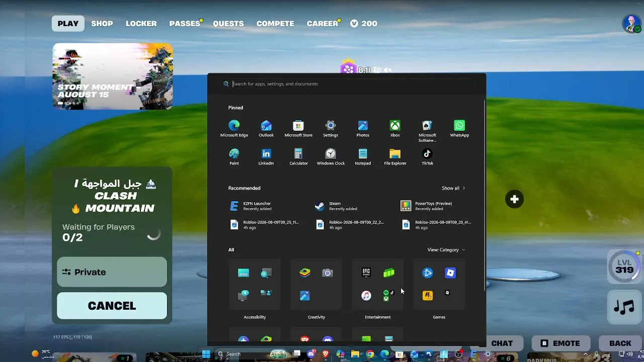Click the BACK button in Fortnite
The image size is (644, 362).
pos(620,343)
